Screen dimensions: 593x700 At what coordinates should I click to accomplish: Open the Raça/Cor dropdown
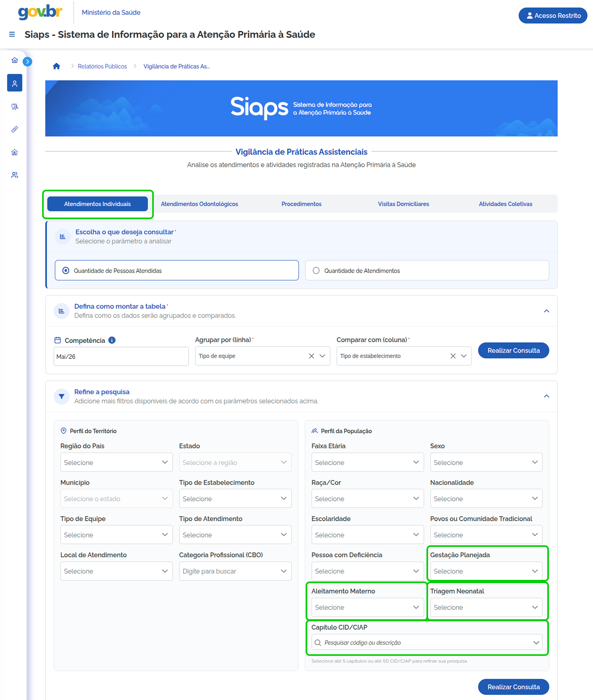367,499
